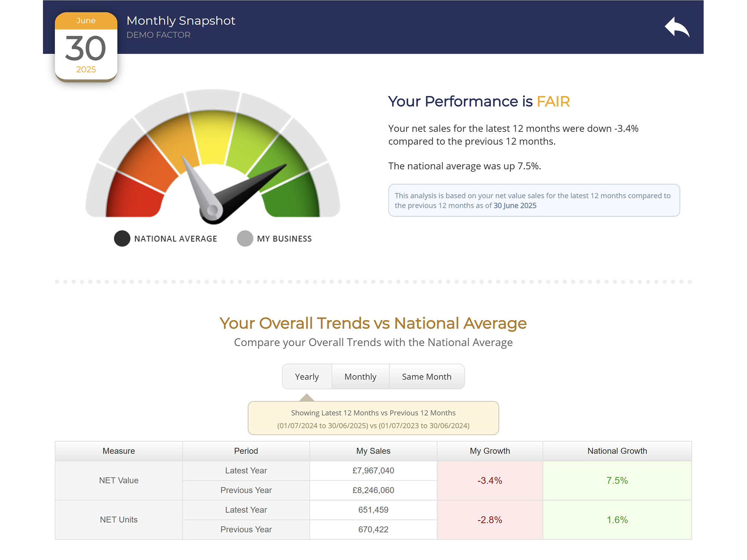Image resolution: width=747 pixels, height=560 pixels.
Task: Click the analysis date info box
Action: click(534, 200)
